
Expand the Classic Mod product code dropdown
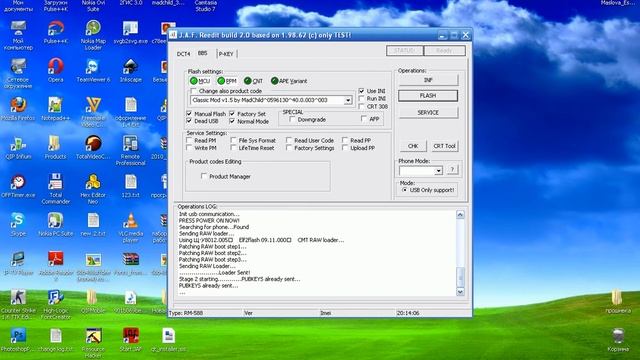coord(348,100)
